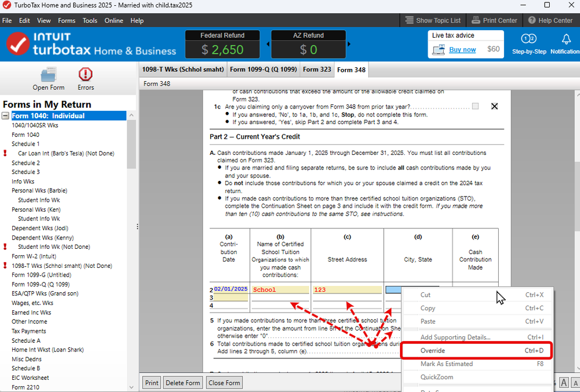Open the Online menu

point(114,21)
